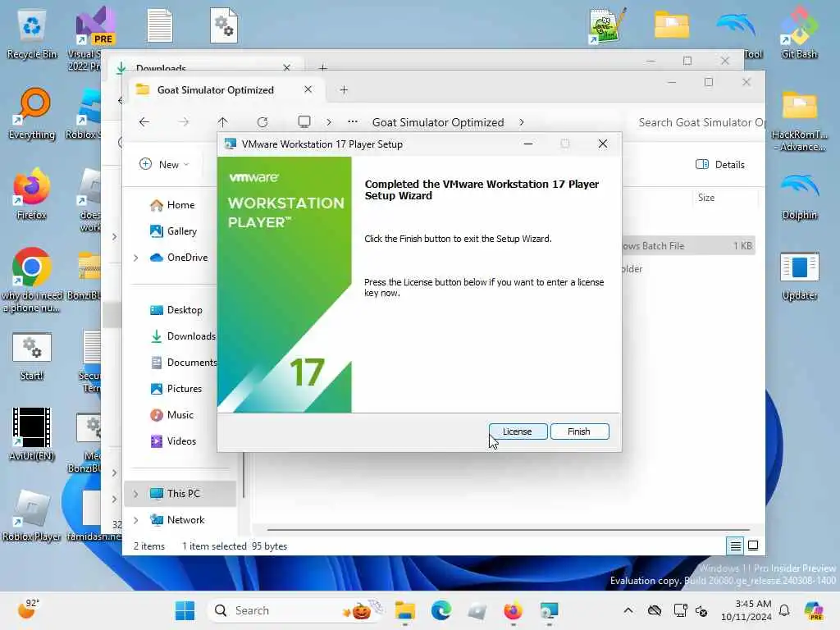The height and width of the screenshot is (630, 840).
Task: Open the 3:45 AM clock and date
Action: [746, 610]
